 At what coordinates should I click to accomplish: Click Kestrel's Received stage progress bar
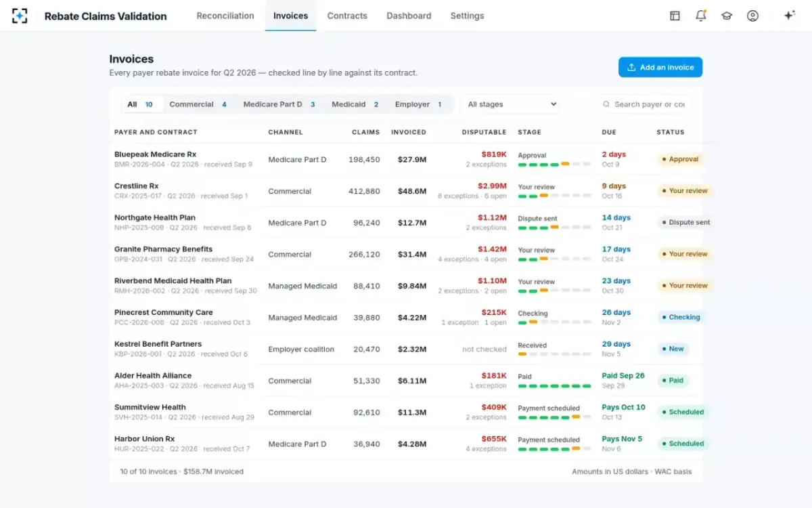(554, 354)
